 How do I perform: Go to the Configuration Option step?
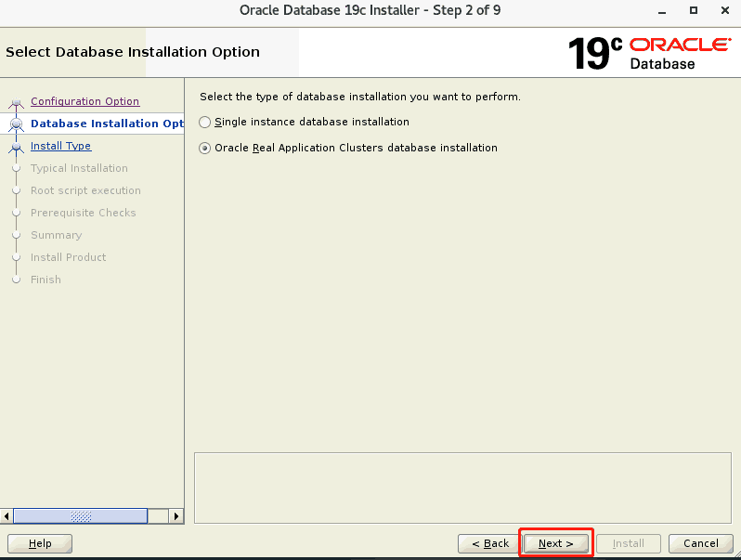coord(85,101)
